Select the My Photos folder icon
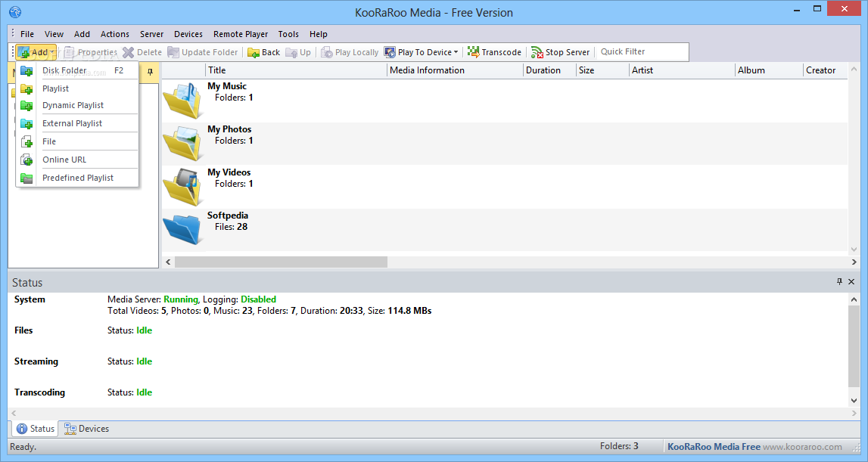This screenshot has width=868, height=462. click(x=182, y=144)
